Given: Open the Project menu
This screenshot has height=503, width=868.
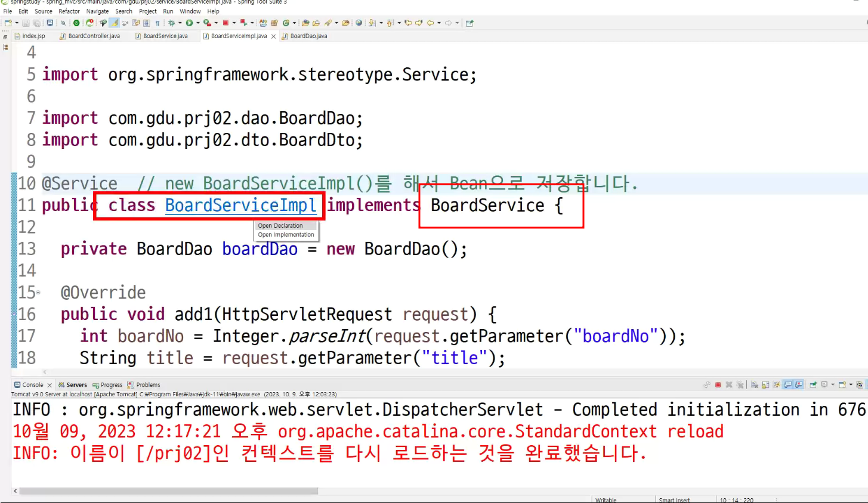Looking at the screenshot, I should pos(148,11).
